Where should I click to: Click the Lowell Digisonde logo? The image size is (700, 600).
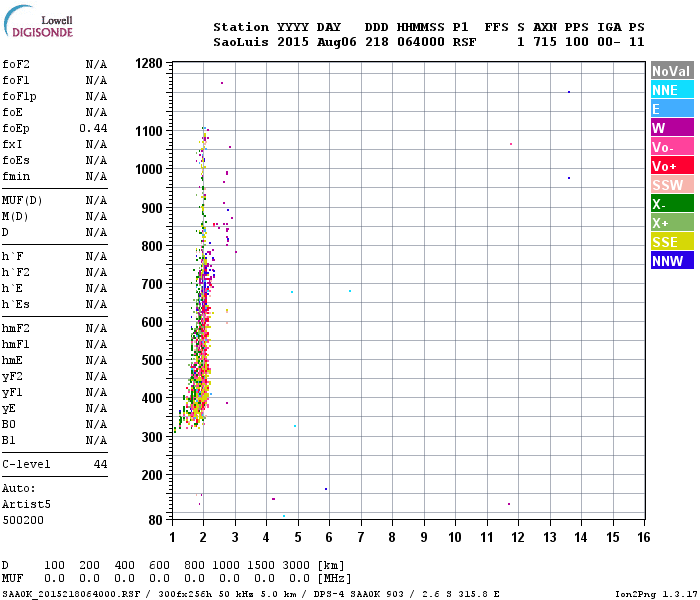pos(38,21)
